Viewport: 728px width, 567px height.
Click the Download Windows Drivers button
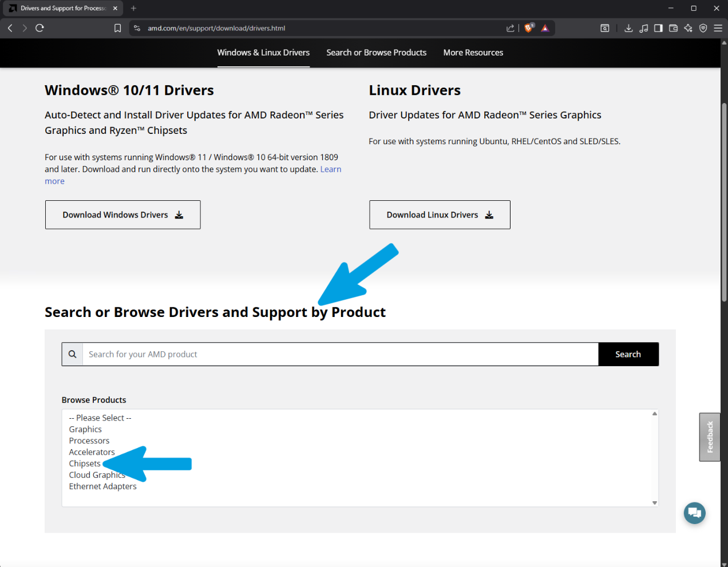point(123,215)
